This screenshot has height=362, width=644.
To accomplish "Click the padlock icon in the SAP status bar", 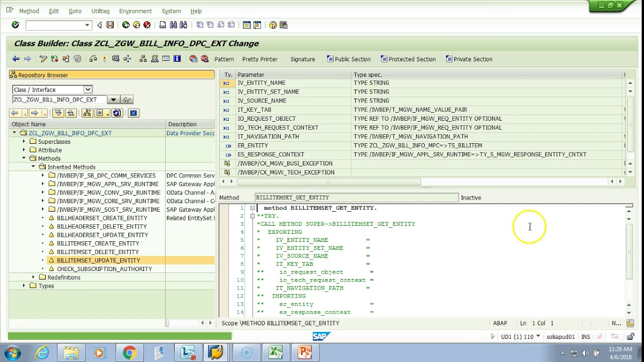I will (x=630, y=336).
